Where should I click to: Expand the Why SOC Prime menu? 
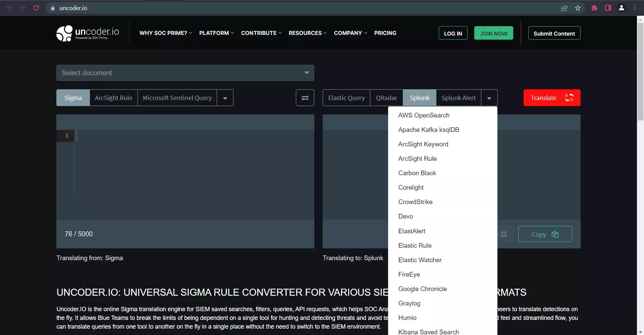[166, 33]
